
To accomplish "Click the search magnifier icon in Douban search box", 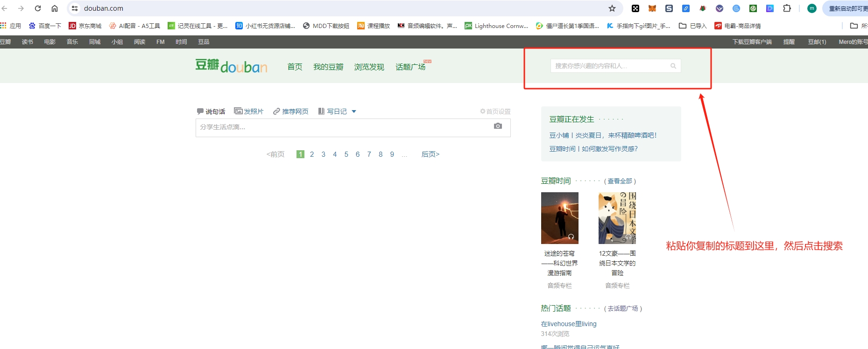I will click(x=673, y=66).
